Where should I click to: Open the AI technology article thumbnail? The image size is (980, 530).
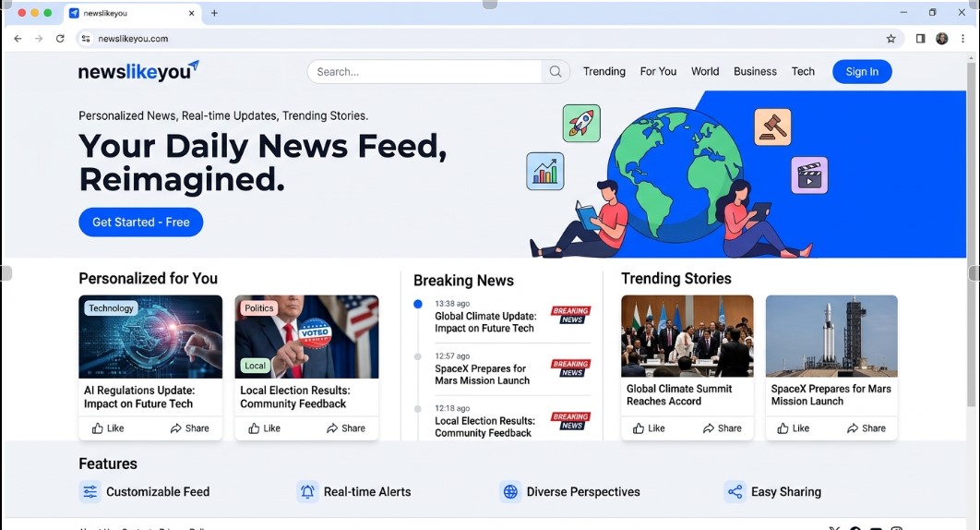click(150, 337)
